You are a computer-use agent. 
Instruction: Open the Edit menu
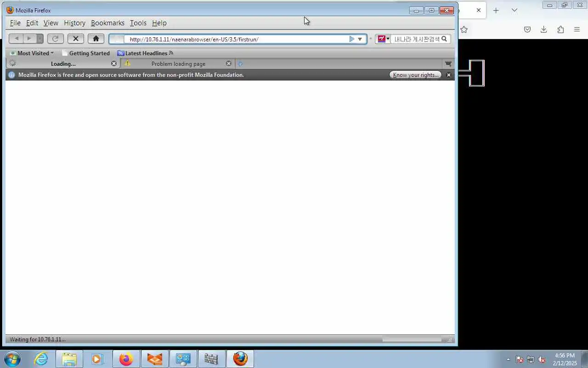pos(32,23)
